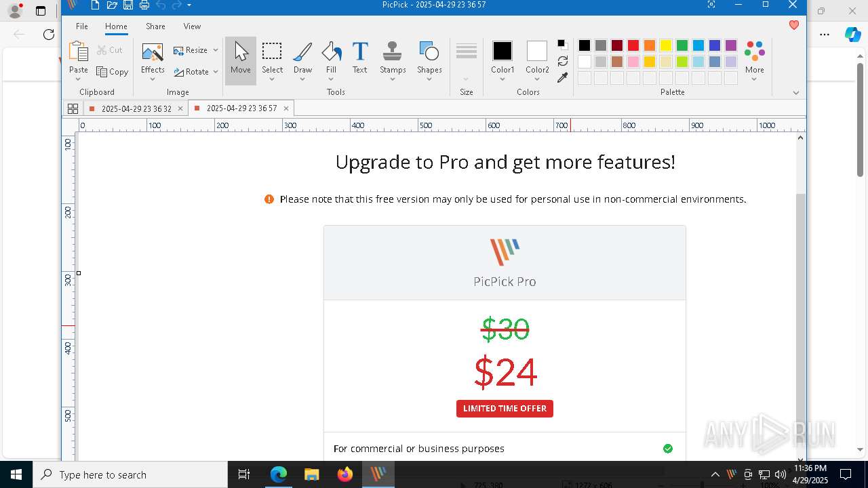Click the New file icon in title bar
This screenshot has height=488, width=868.
click(96, 5)
